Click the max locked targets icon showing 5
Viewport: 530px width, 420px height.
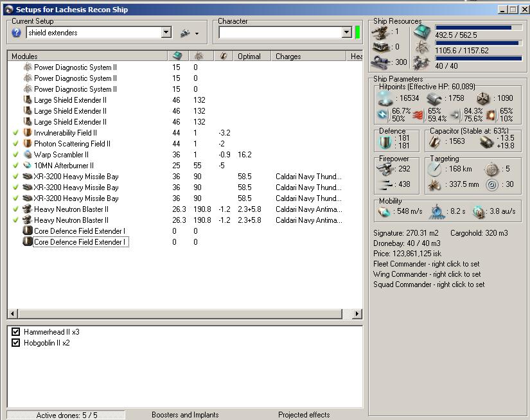[x=492, y=169]
